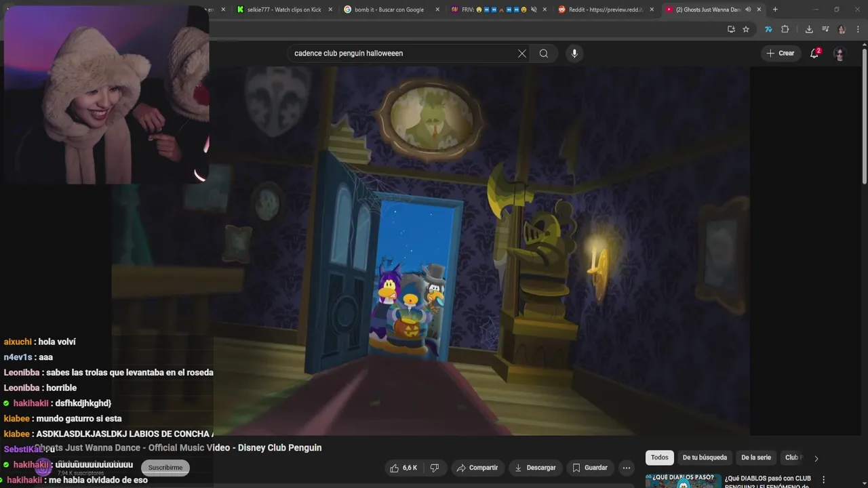Click Leonibba's chat message 'horrible'
This screenshot has height=488, width=868.
pos(40,388)
